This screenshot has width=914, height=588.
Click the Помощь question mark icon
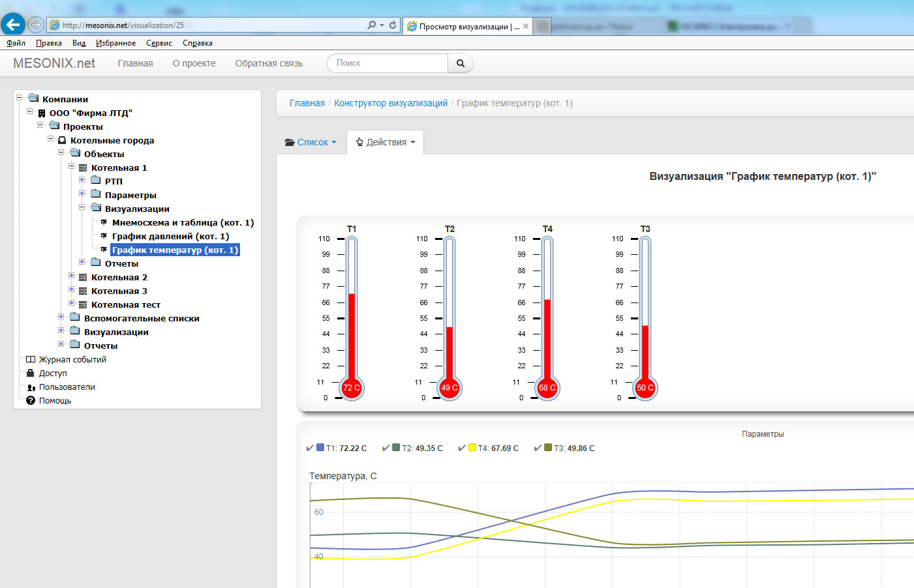tap(31, 400)
